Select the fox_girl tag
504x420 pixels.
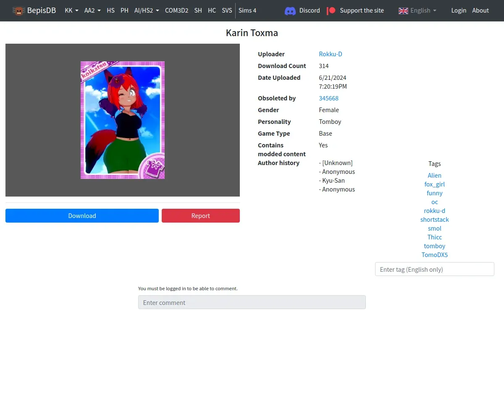point(434,184)
